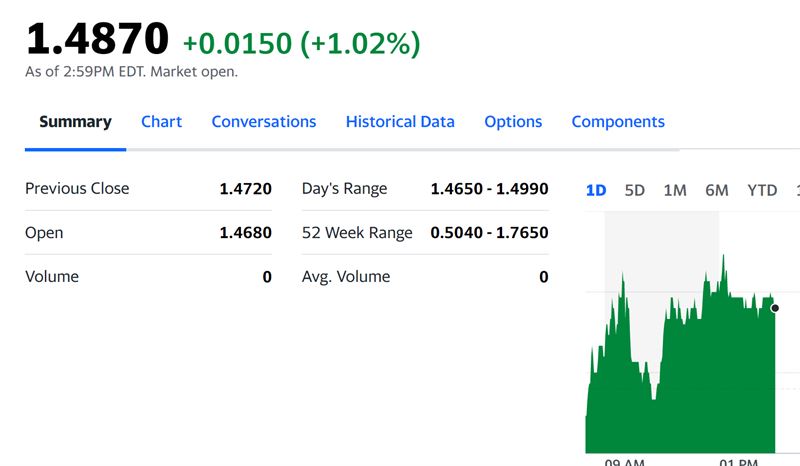Click the Open value 1.4680
The height and width of the screenshot is (466, 800).
coord(245,233)
